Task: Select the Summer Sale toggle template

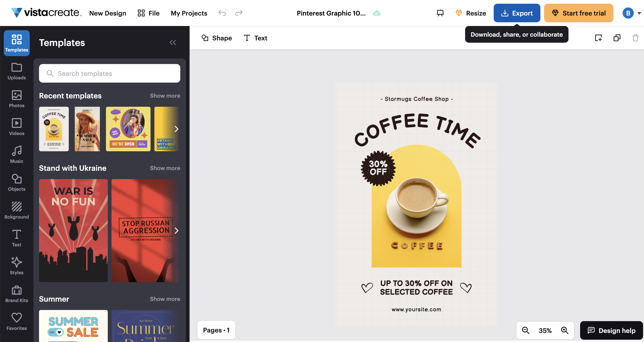Action: tap(73, 326)
